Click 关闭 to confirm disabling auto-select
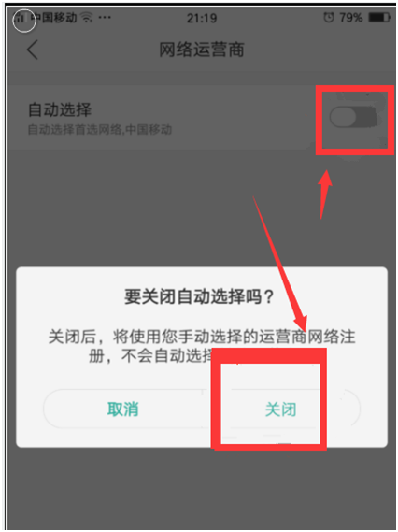 coord(280,410)
